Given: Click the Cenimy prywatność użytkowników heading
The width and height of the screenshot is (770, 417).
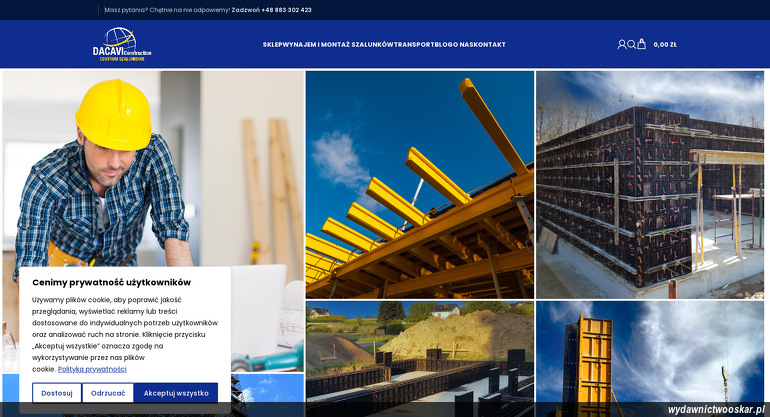Looking at the screenshot, I should [x=111, y=282].
